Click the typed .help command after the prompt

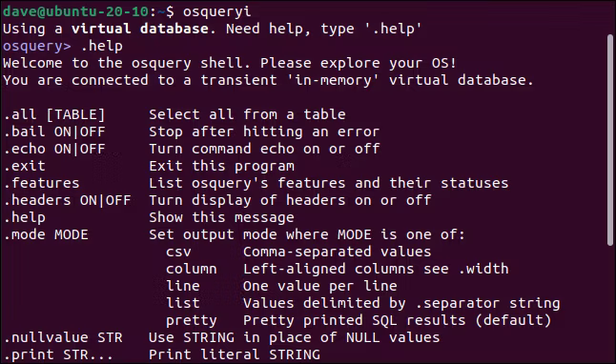coord(102,46)
